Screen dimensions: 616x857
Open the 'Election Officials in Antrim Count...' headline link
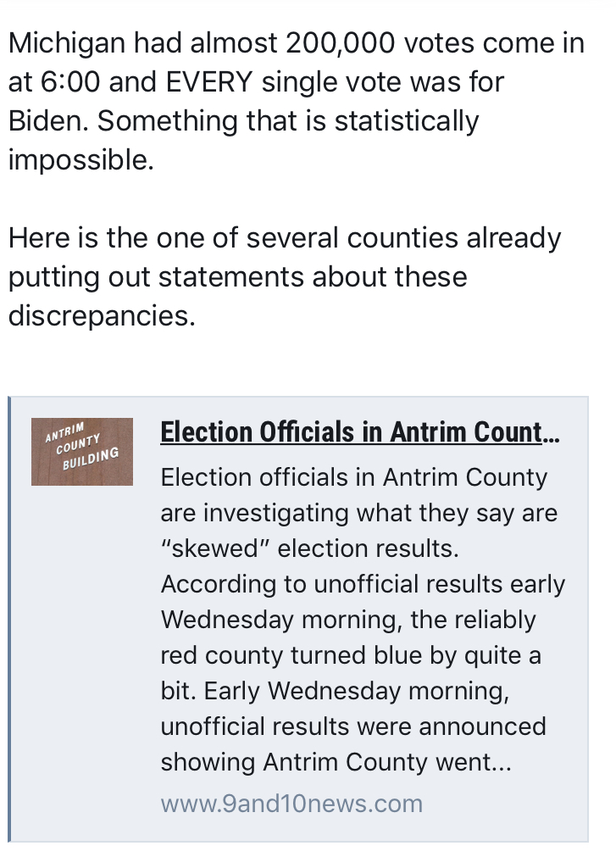pos(360,432)
